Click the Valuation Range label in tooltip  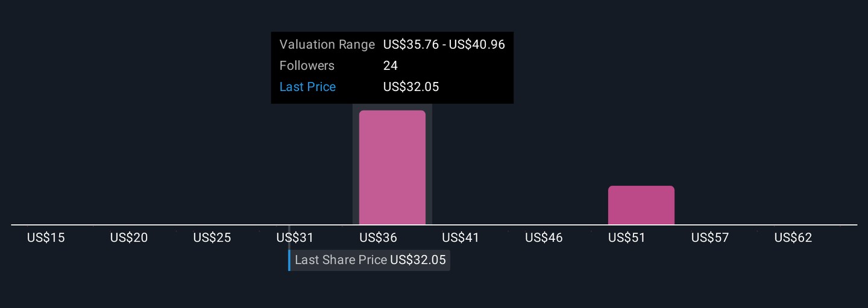click(327, 45)
